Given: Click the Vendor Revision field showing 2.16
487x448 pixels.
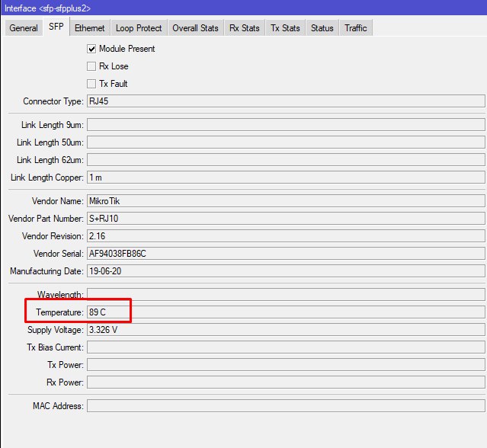Looking at the screenshot, I should point(286,236).
